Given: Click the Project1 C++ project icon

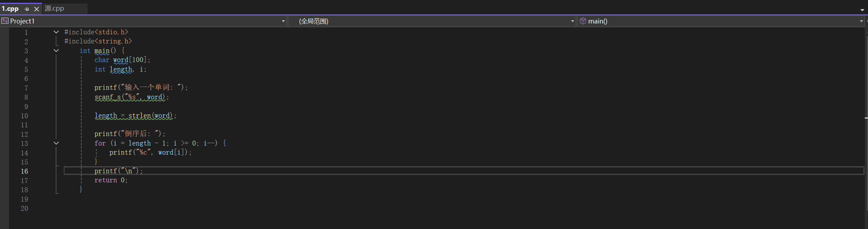Looking at the screenshot, I should (x=5, y=21).
